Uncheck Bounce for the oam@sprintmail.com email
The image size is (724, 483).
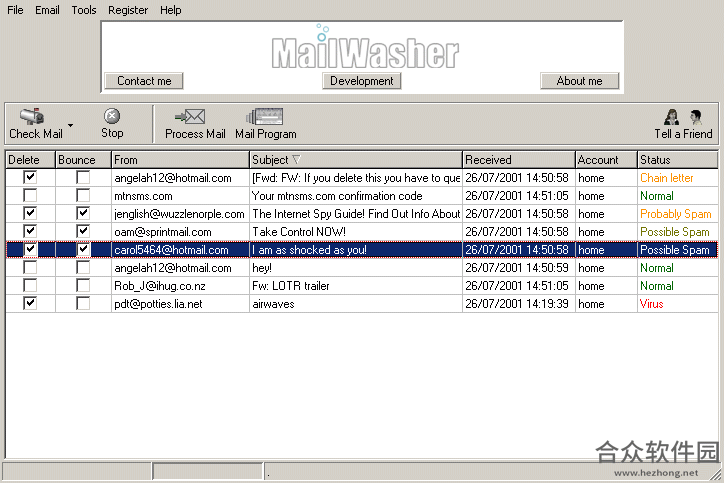click(83, 231)
